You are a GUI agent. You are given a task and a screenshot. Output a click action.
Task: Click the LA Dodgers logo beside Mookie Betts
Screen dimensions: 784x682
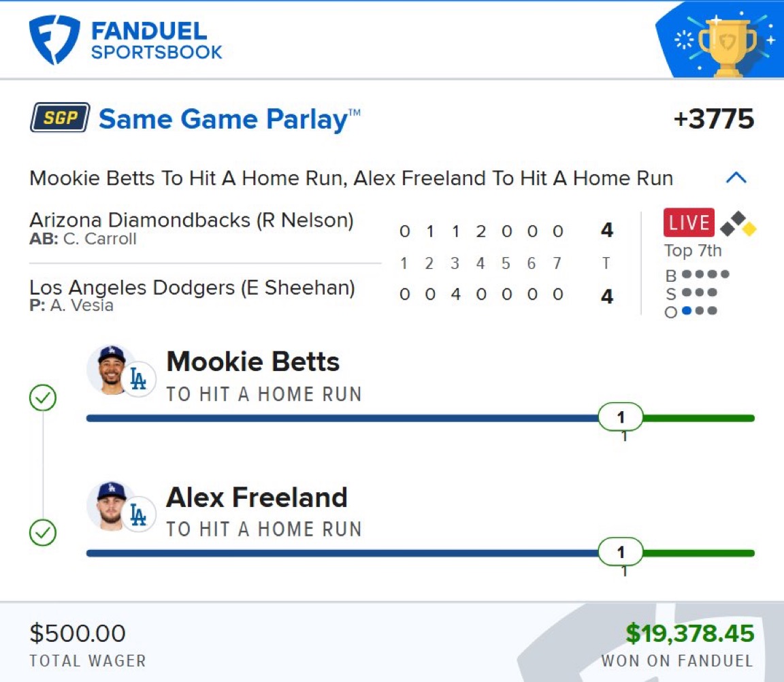[x=139, y=378]
